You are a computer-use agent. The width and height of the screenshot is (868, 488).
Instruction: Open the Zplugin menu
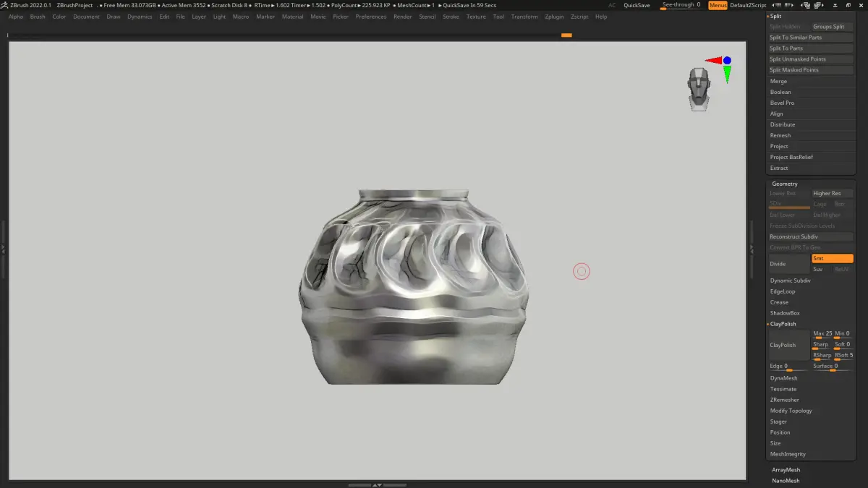554,17
